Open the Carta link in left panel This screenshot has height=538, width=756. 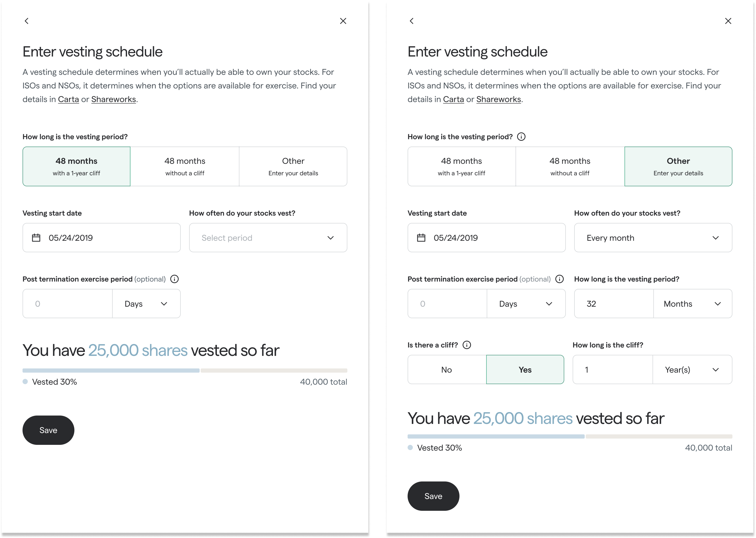point(68,99)
